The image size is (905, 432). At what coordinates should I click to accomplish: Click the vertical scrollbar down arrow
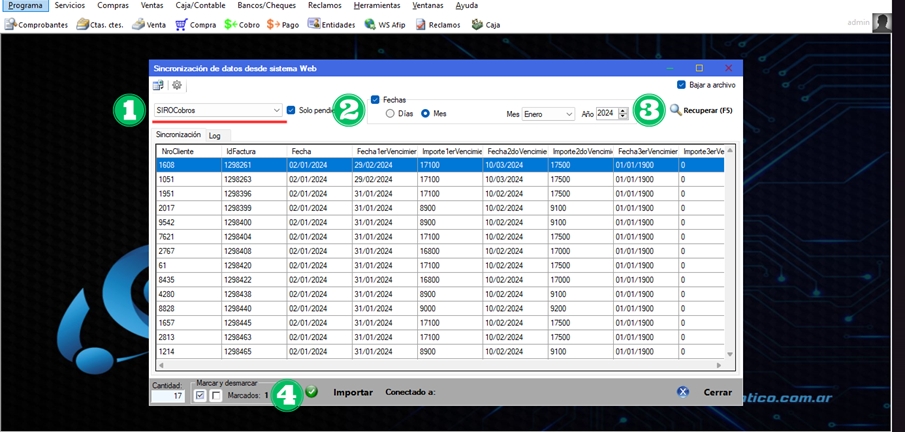click(730, 353)
